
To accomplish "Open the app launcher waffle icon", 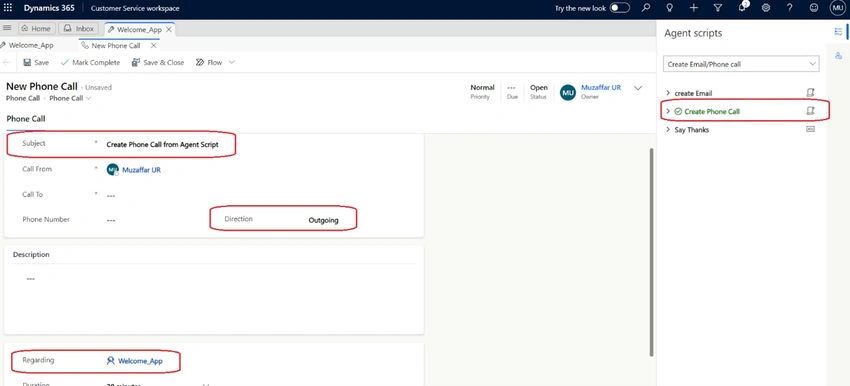I will (x=8, y=8).
